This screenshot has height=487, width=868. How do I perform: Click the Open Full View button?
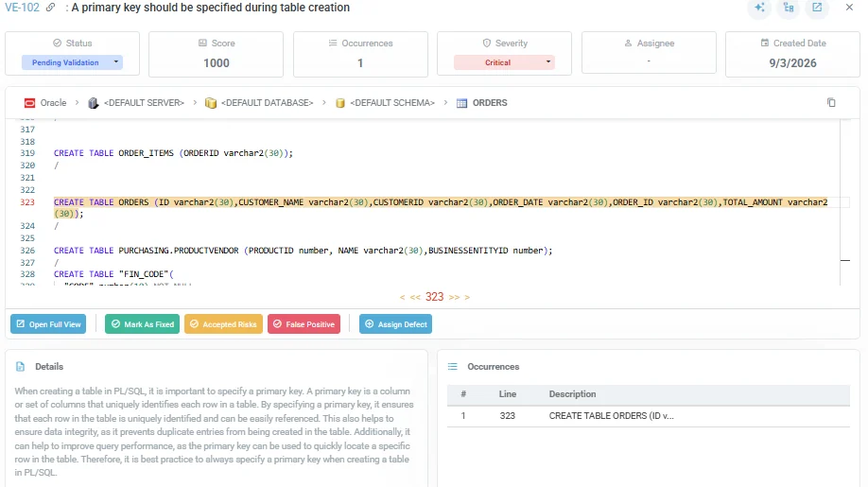[48, 324]
